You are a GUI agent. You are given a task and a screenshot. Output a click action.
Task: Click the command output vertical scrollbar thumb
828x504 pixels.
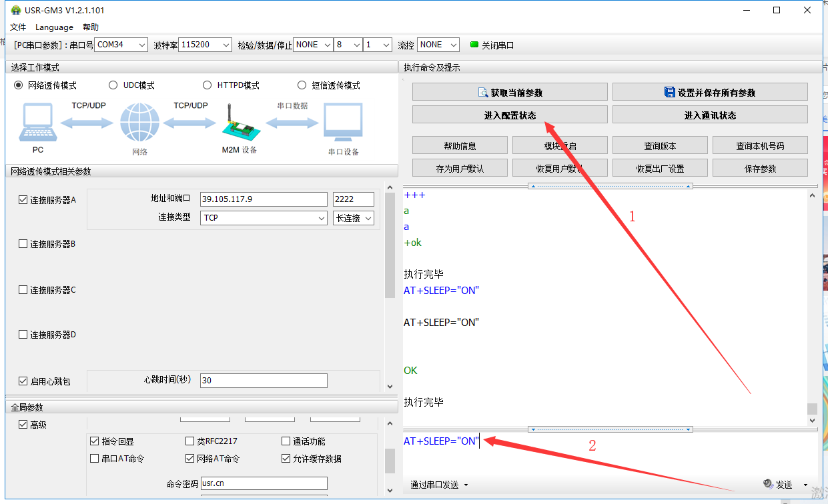coord(812,409)
